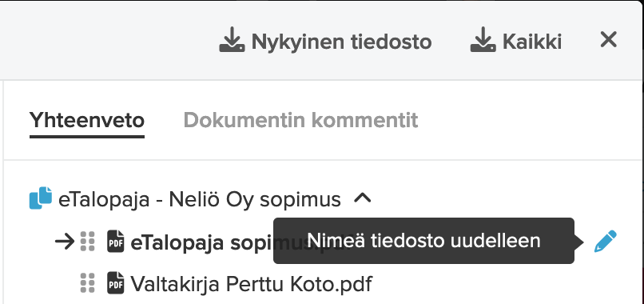Open the Dokumentin kommentit tab

coord(300,120)
